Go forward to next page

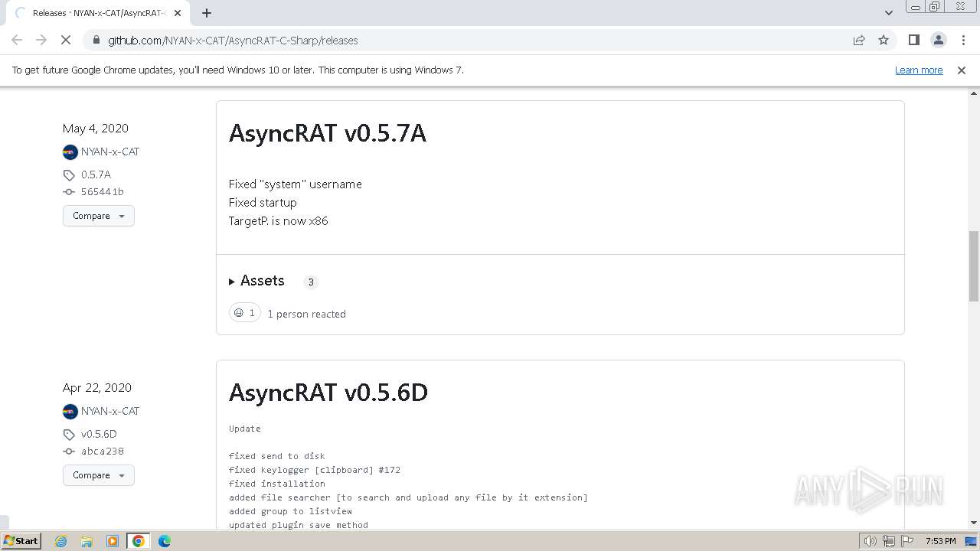(41, 41)
